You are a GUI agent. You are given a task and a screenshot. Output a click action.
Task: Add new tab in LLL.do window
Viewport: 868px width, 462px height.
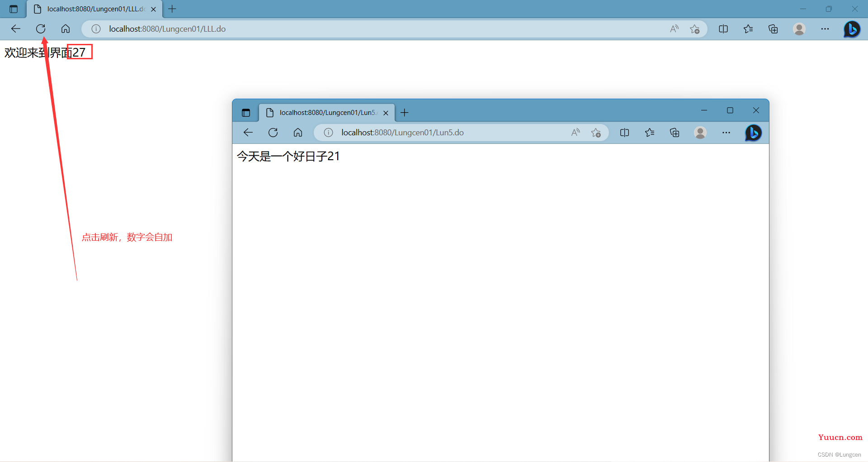tap(172, 9)
